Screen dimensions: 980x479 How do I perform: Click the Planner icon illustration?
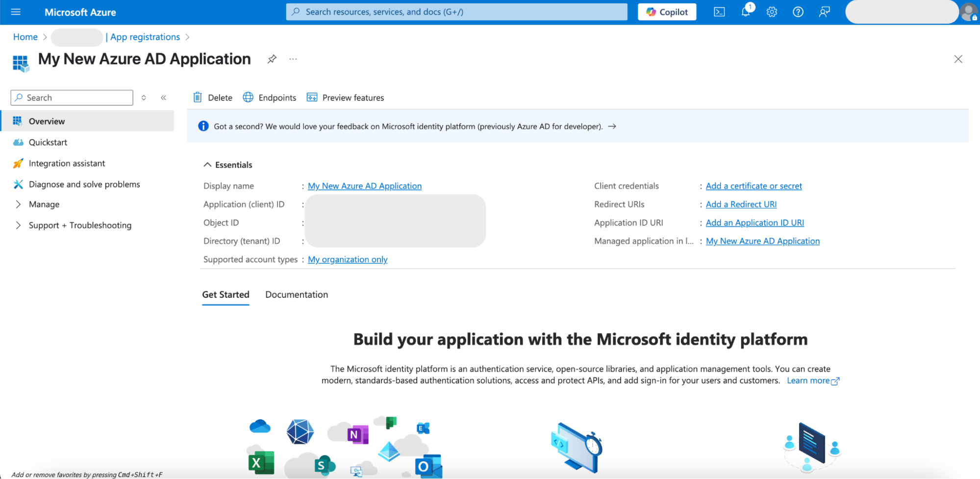click(x=391, y=422)
